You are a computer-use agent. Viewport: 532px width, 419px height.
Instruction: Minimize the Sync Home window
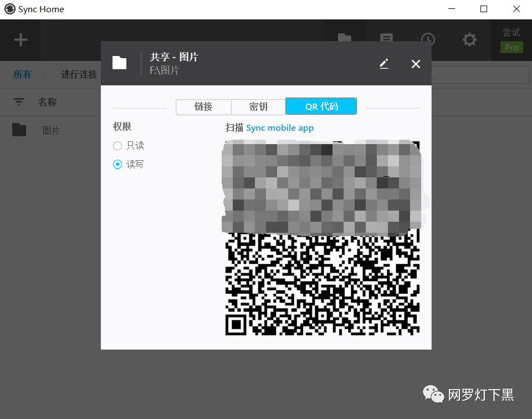pyautogui.click(x=452, y=9)
